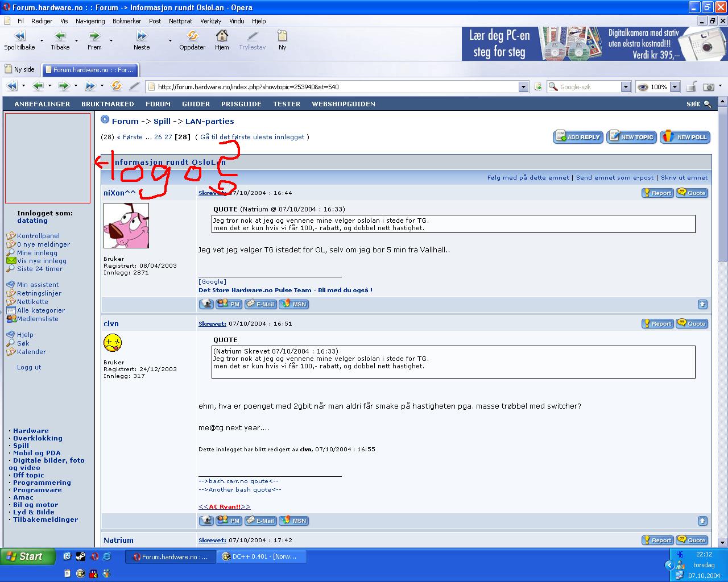The height and width of the screenshot is (582, 728).
Task: Click Report button on clvn post
Action: click(x=657, y=323)
